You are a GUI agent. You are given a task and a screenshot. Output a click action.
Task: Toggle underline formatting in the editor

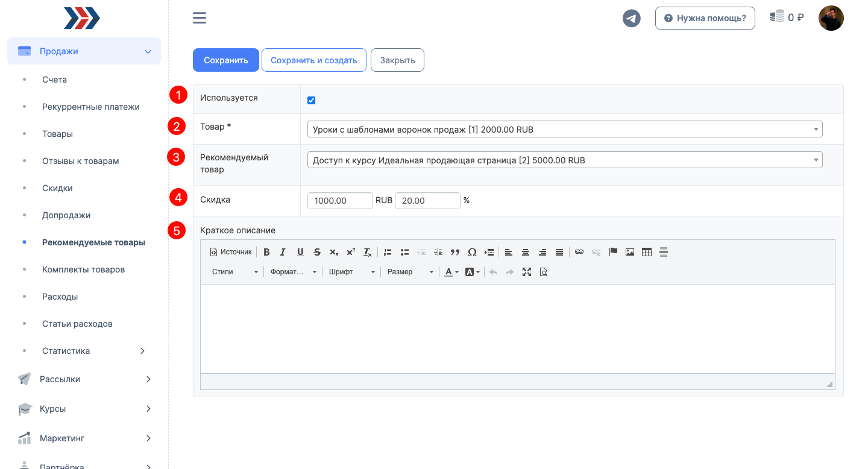point(300,252)
